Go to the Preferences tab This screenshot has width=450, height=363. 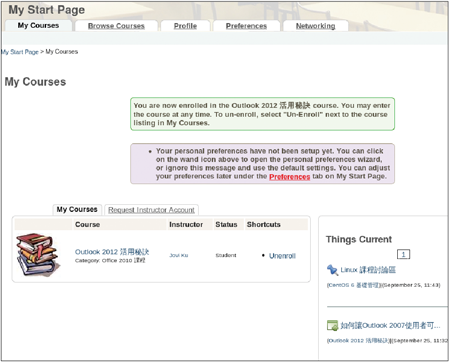(246, 26)
